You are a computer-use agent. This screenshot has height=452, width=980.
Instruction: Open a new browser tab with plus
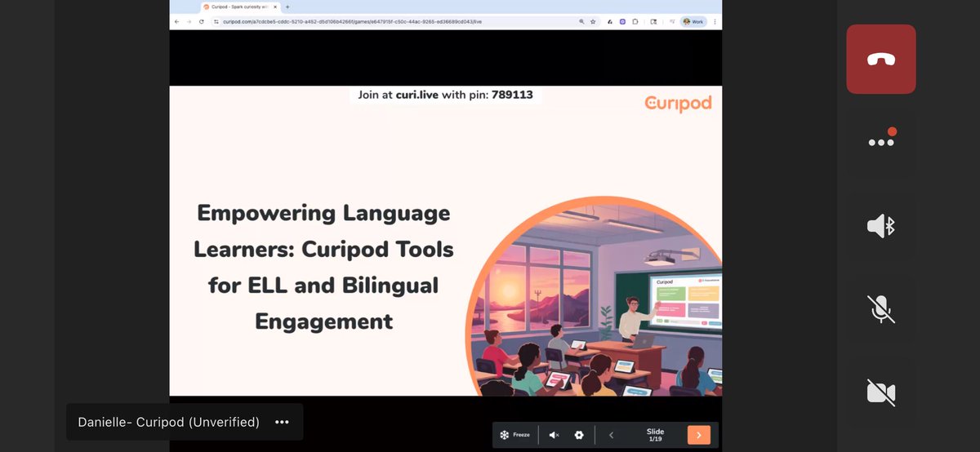click(x=287, y=7)
